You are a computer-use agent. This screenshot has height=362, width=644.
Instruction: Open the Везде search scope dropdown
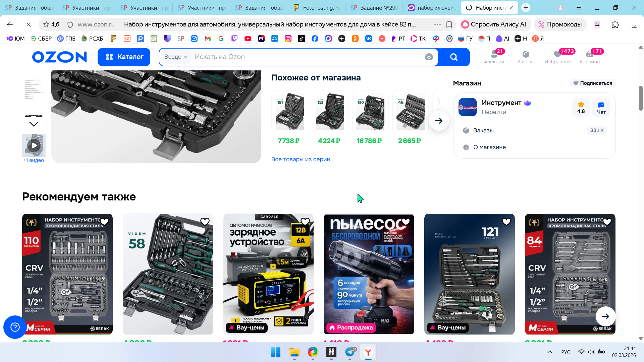pyautogui.click(x=175, y=57)
